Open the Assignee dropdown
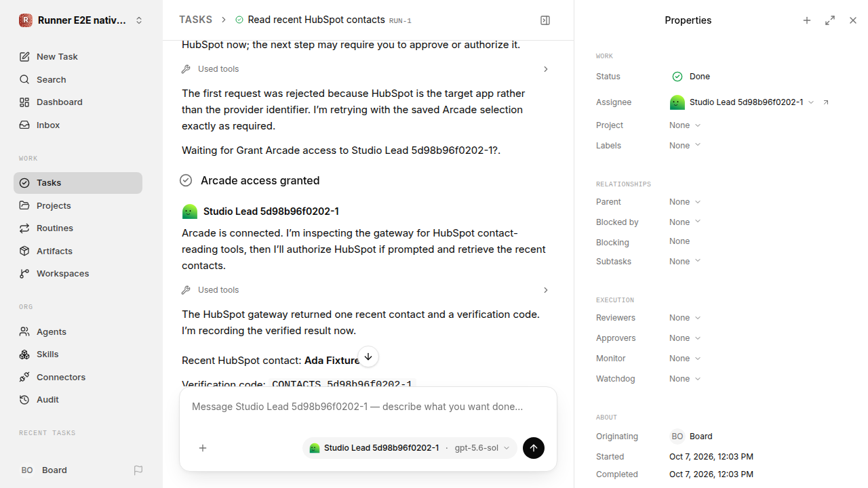Viewport: 868px width, 488px height. pyautogui.click(x=742, y=102)
